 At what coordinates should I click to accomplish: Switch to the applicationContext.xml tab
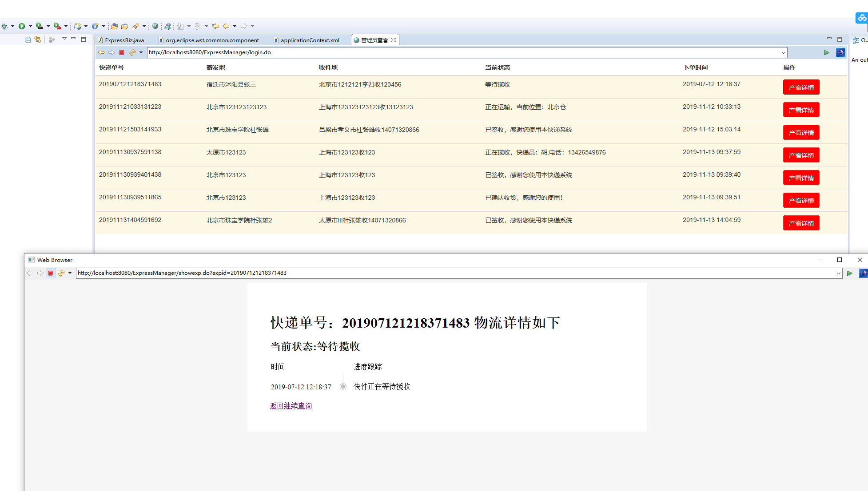coord(310,40)
